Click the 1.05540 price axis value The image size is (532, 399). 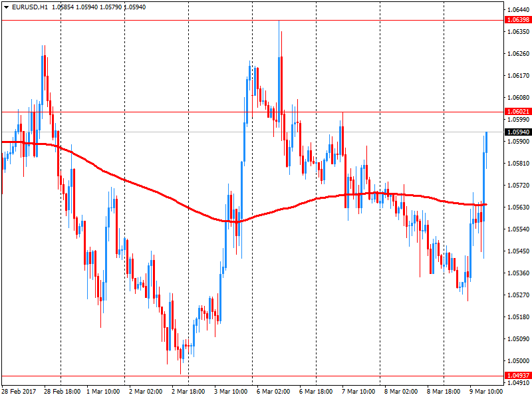(x=519, y=229)
